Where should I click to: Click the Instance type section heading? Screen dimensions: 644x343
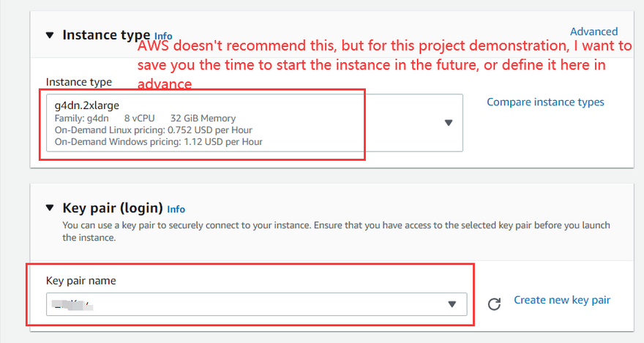tap(106, 34)
